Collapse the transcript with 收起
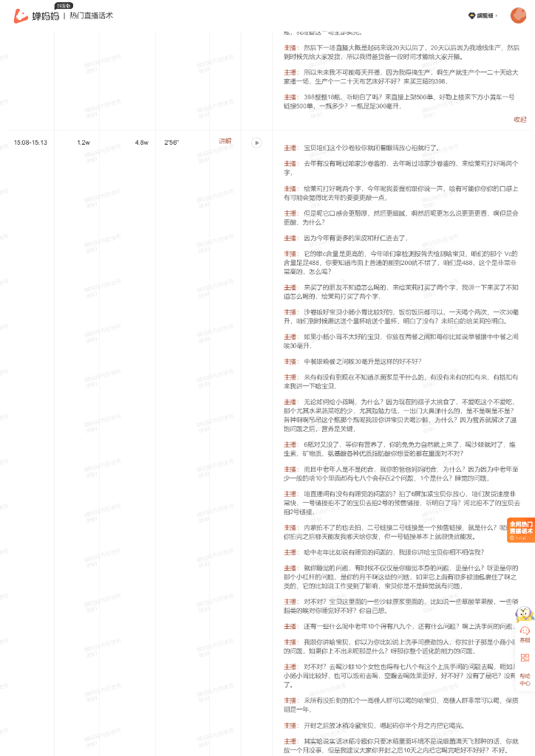The width and height of the screenshot is (535, 756). click(519, 120)
